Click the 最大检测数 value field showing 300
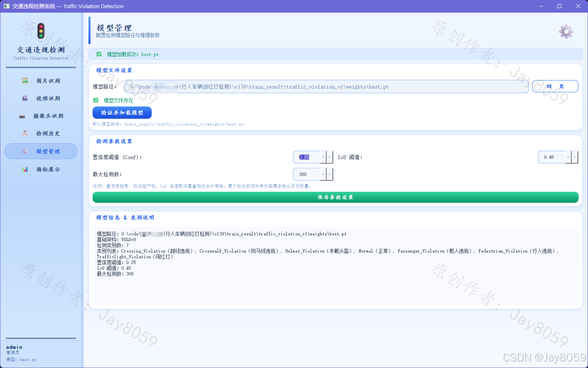 coord(307,174)
